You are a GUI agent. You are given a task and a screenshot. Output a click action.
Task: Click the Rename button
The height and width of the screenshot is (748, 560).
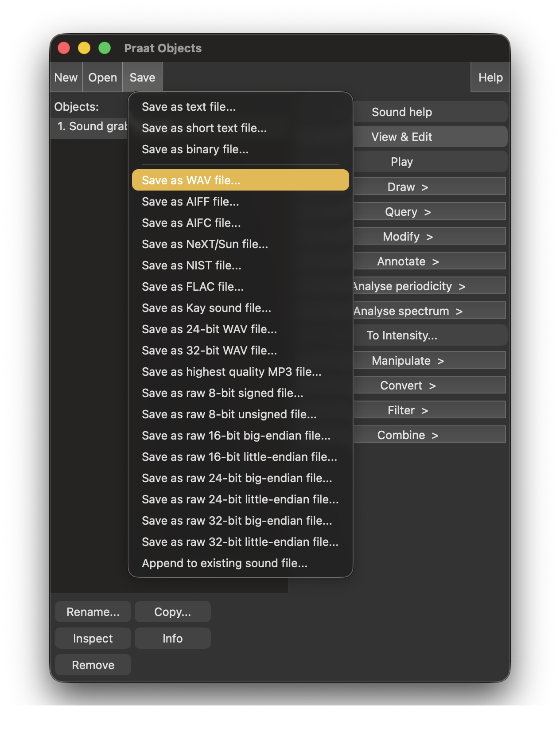pos(93,612)
